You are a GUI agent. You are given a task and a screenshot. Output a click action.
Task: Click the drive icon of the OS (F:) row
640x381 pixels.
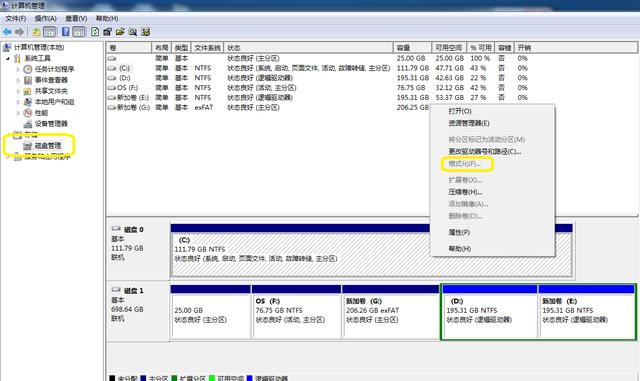pos(112,88)
